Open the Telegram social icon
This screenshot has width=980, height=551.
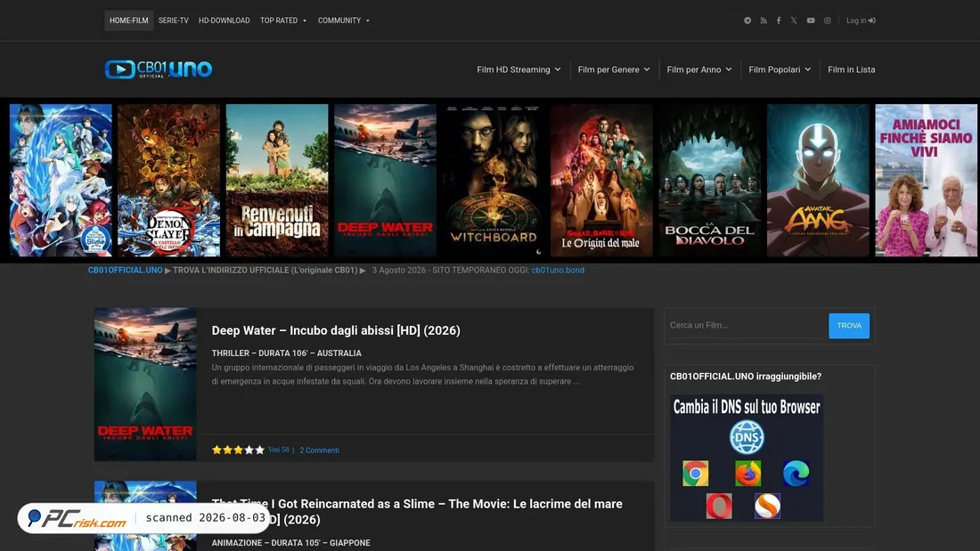(747, 20)
